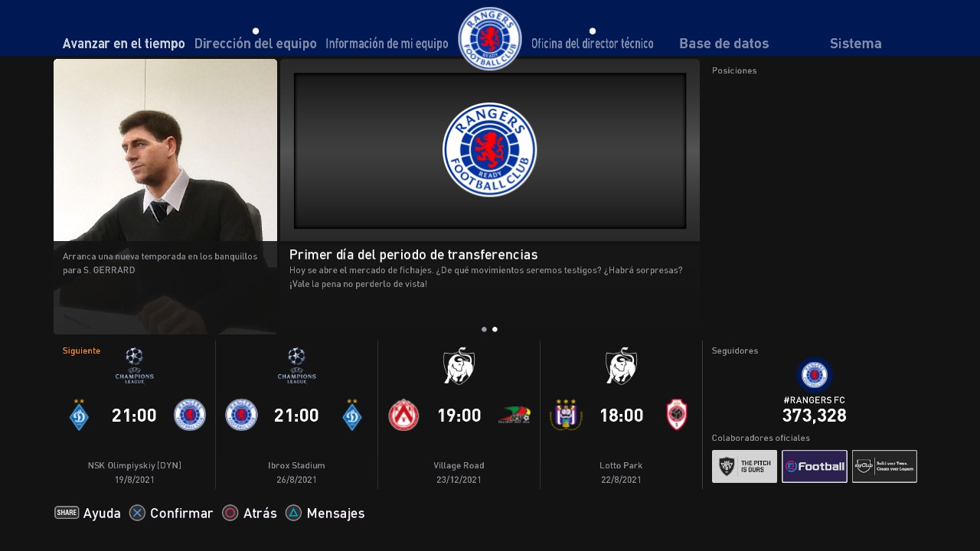
Task: Open 'Primer día del periodo de transferencias' headline
Action: click(413, 255)
